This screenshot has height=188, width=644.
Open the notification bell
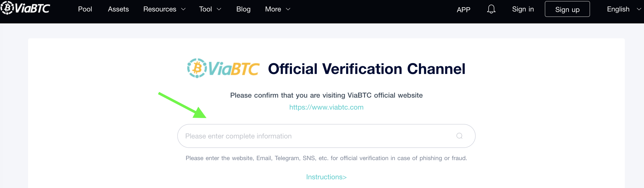tap(491, 9)
